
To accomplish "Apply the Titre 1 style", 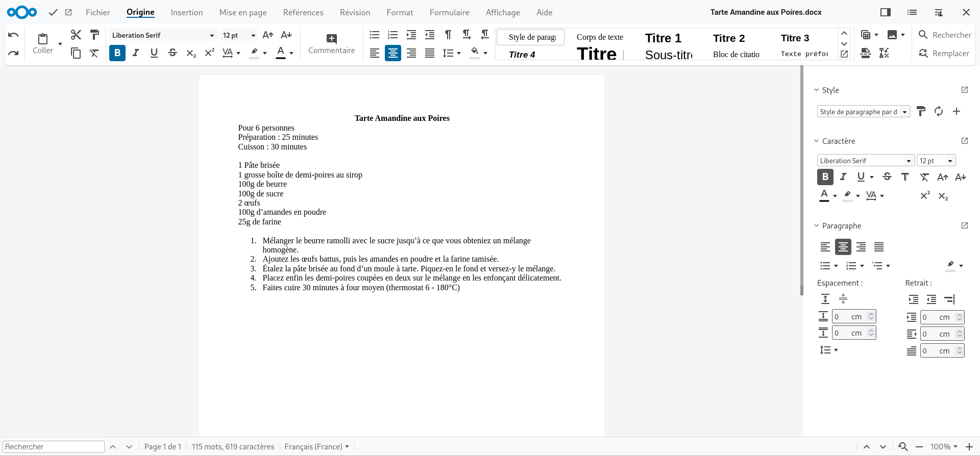I will (663, 38).
